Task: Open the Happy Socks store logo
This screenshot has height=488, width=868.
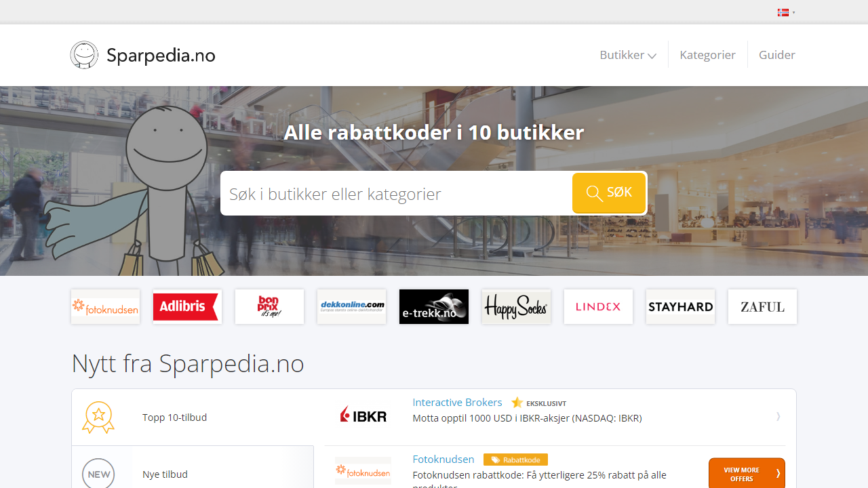Action: tap(516, 306)
